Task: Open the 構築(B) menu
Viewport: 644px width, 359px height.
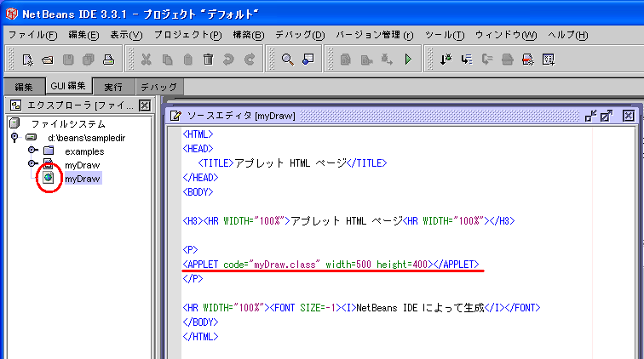Action: coord(249,35)
